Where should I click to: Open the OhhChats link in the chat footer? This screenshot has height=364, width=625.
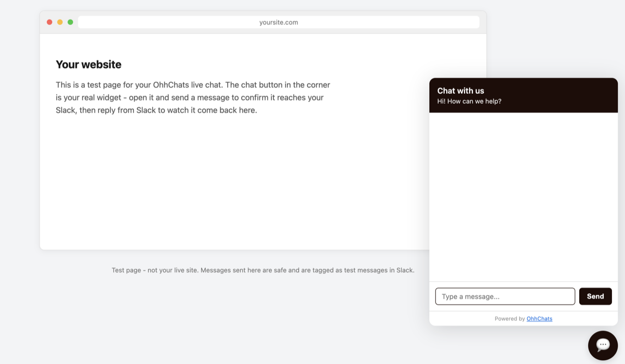539,319
